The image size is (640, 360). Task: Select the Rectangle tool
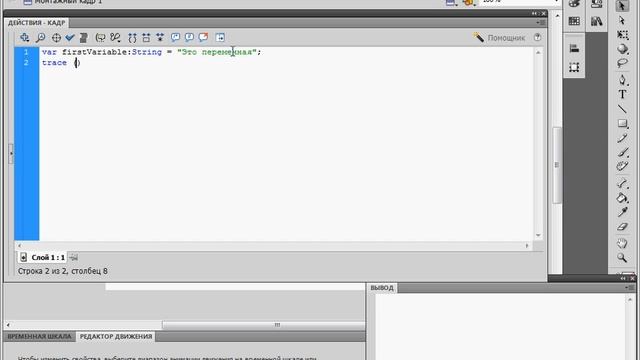(622, 123)
